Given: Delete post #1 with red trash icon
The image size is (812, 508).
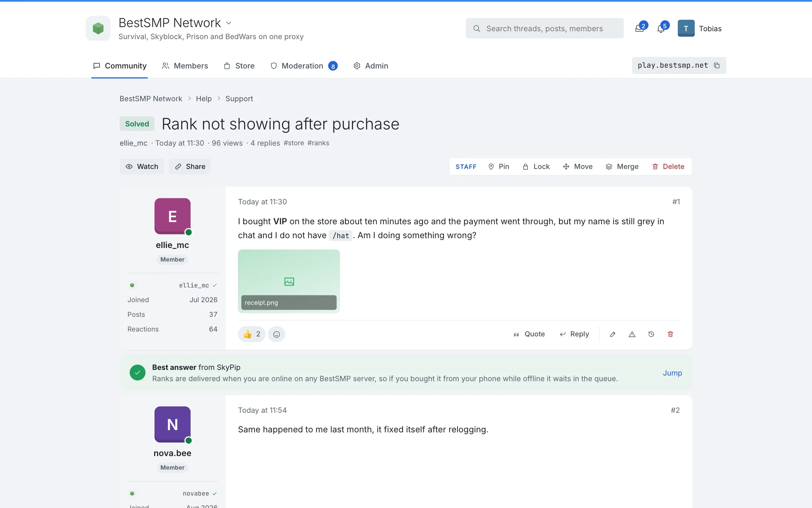Looking at the screenshot, I should (x=670, y=334).
